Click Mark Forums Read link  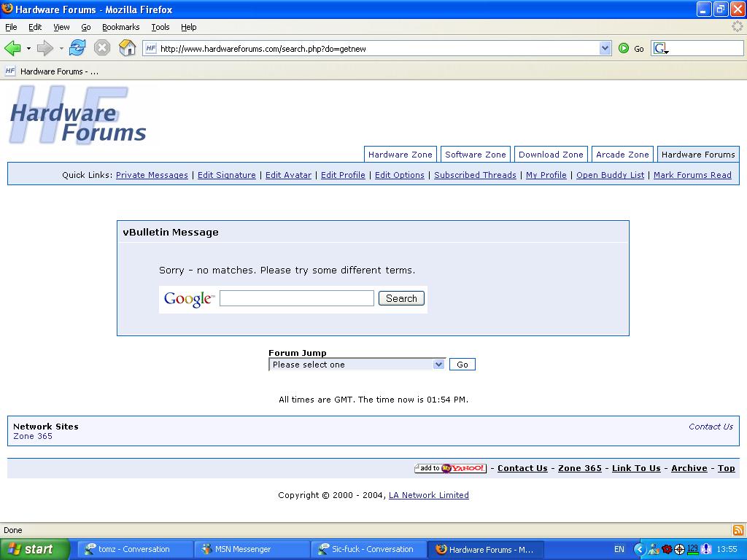click(x=692, y=175)
